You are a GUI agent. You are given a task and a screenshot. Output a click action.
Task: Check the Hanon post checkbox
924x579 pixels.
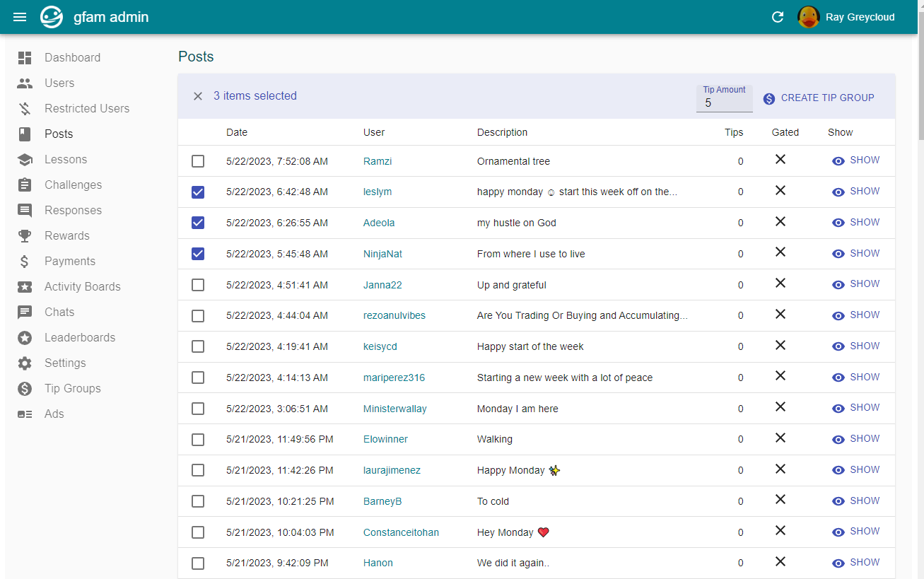[x=198, y=563]
